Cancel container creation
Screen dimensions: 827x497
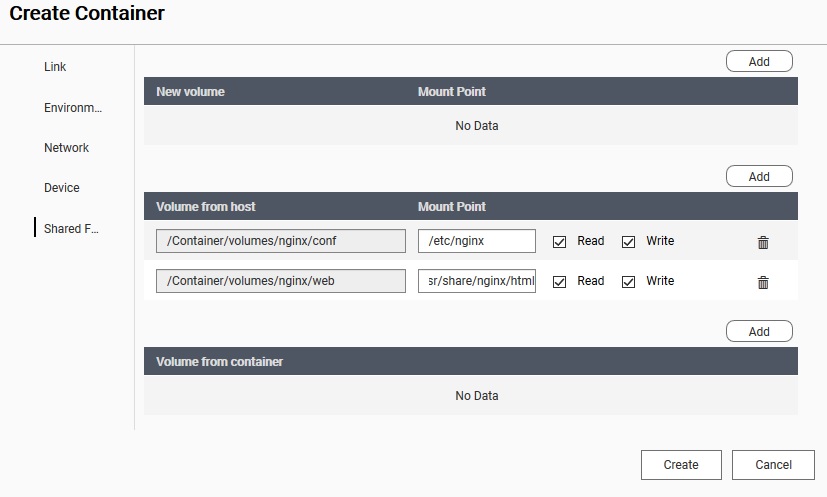point(773,464)
